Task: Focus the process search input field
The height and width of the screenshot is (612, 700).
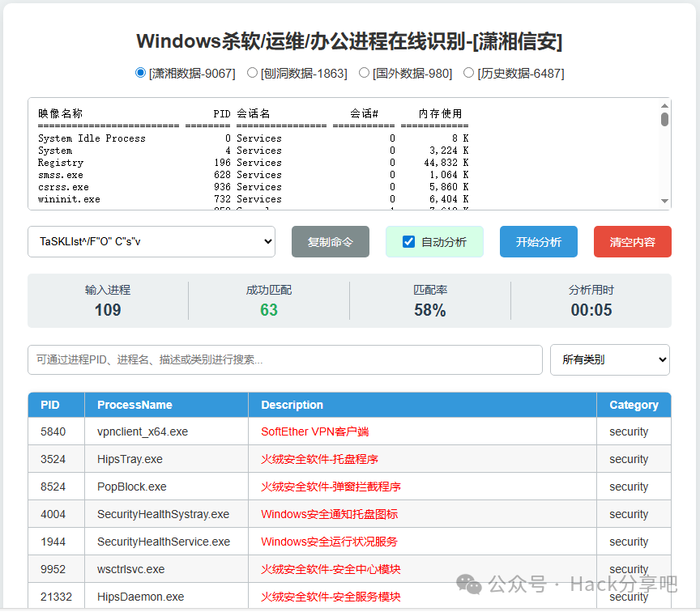Action: click(285, 359)
